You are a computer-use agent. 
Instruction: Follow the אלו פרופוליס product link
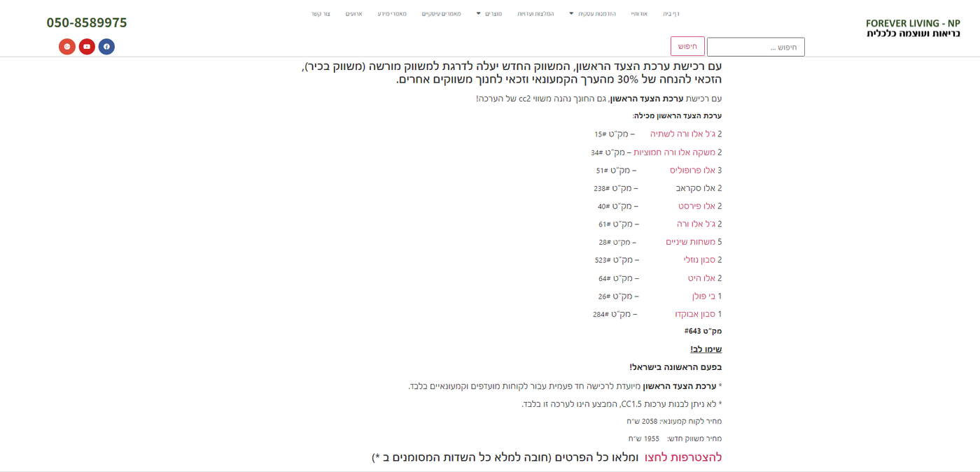tap(692, 170)
